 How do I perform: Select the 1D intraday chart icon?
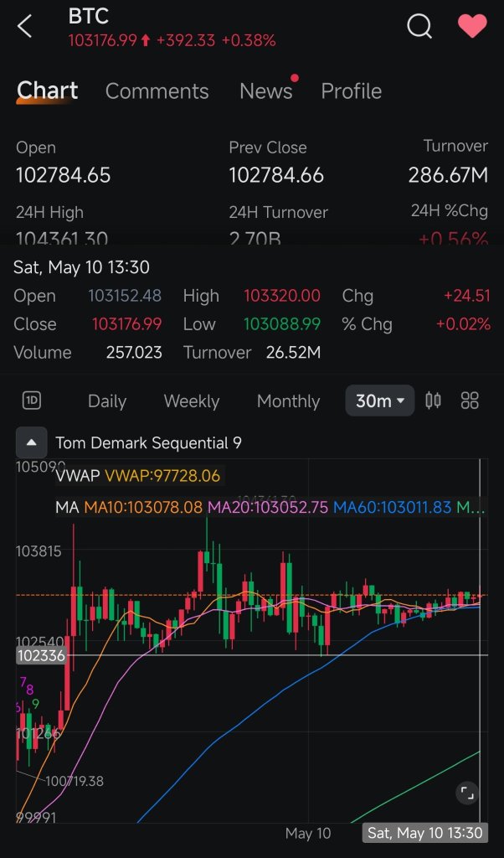coord(32,401)
